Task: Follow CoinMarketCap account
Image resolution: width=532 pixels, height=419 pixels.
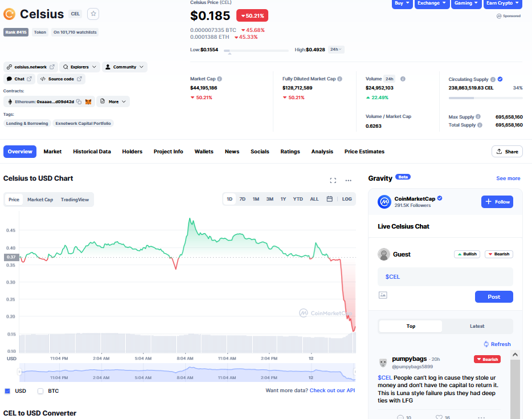Action: [x=497, y=202]
